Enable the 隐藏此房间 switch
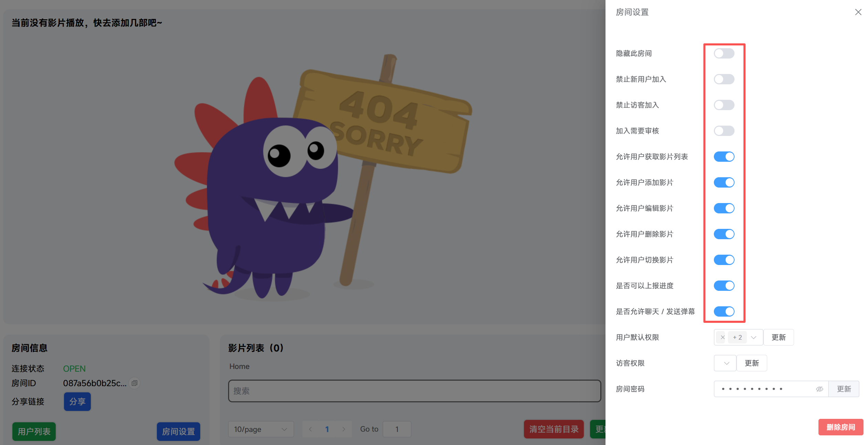 point(724,53)
